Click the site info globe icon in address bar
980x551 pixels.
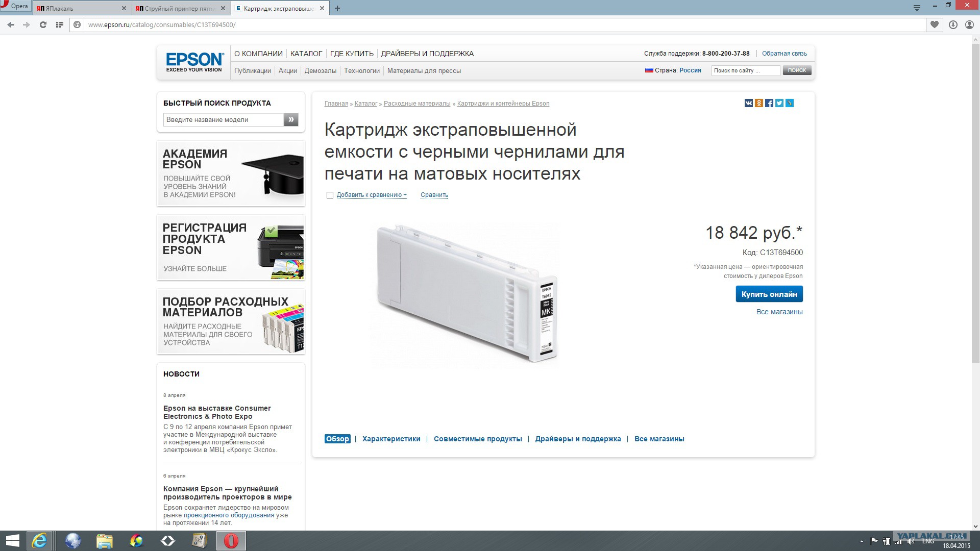point(77,24)
